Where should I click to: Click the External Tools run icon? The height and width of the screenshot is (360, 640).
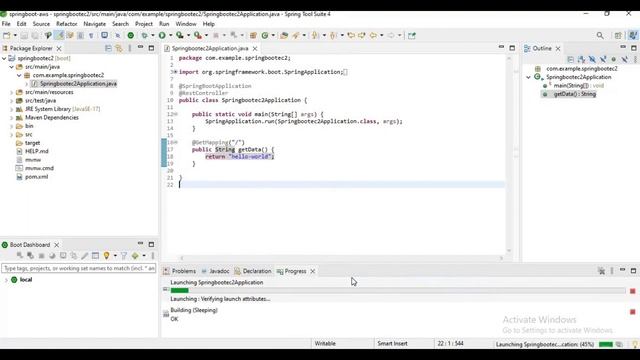(x=198, y=36)
